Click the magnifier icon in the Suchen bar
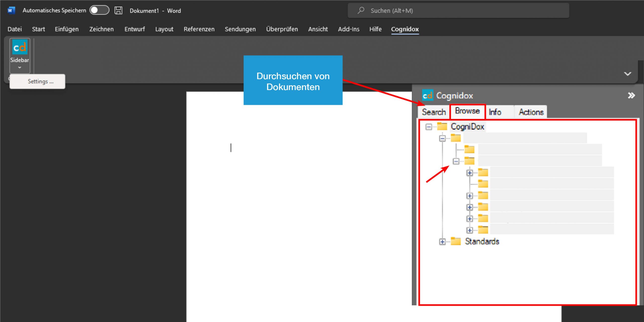644x322 pixels. click(360, 10)
